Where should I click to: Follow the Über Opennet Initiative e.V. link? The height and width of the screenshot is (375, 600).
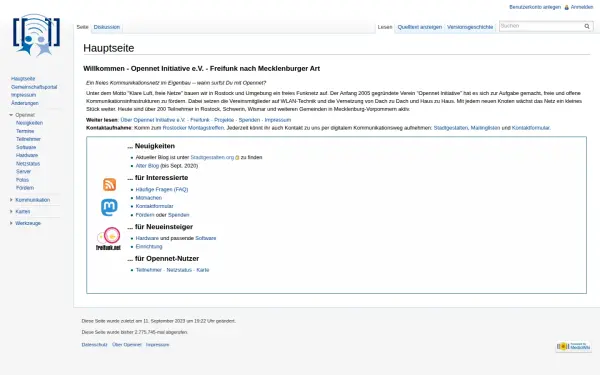(x=153, y=120)
